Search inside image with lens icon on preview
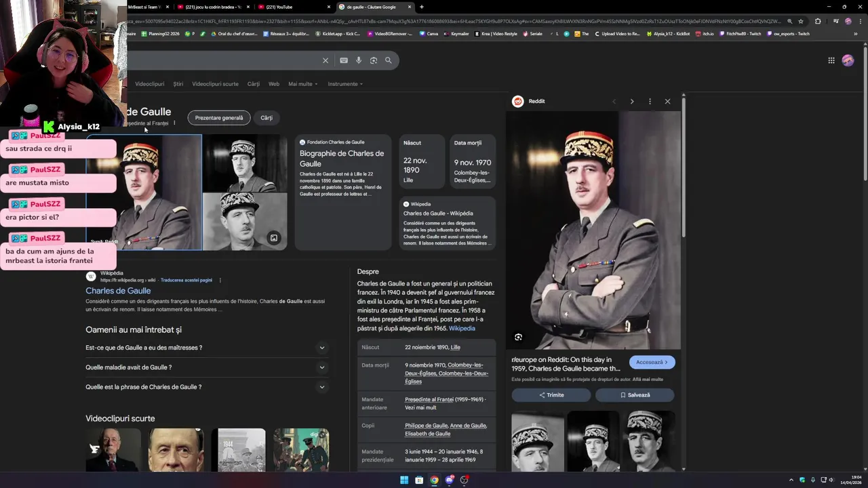Screen dimensions: 868x488 point(519,337)
